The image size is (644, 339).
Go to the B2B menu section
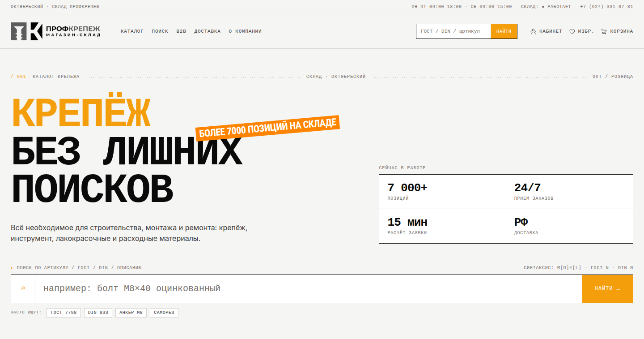point(181,31)
